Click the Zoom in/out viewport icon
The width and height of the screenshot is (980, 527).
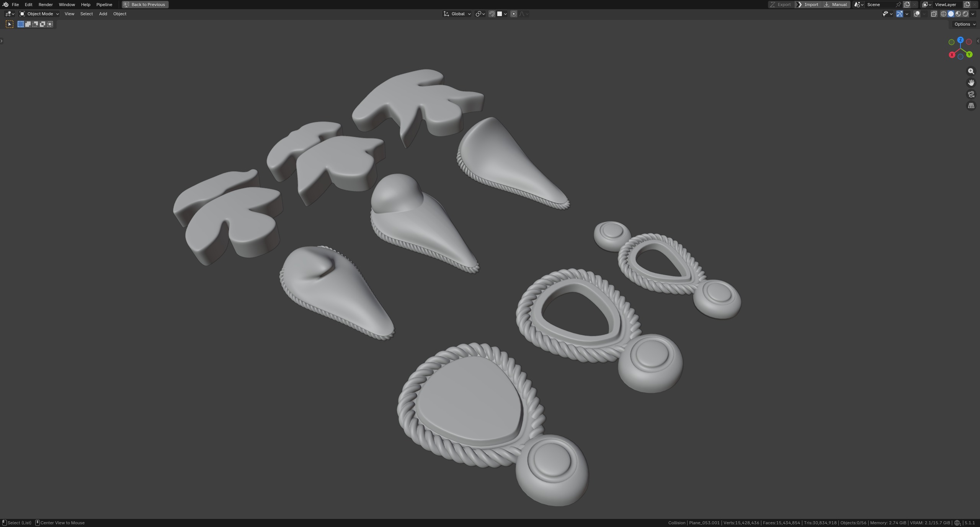click(971, 71)
